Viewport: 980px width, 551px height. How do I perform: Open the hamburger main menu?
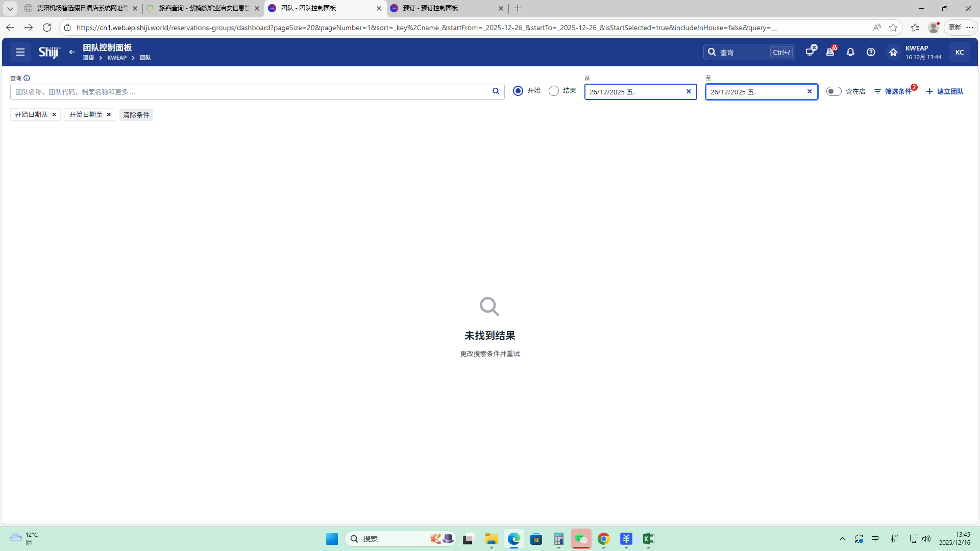click(20, 52)
